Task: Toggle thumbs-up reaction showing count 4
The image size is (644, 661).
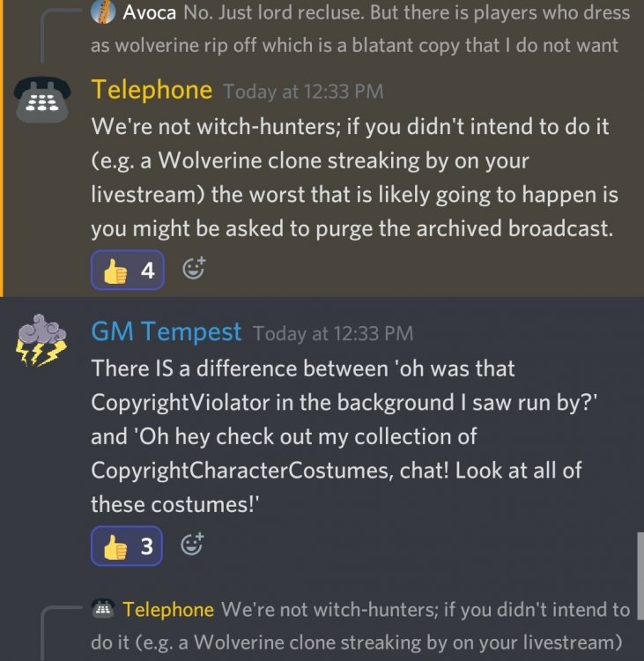Action: point(128,271)
